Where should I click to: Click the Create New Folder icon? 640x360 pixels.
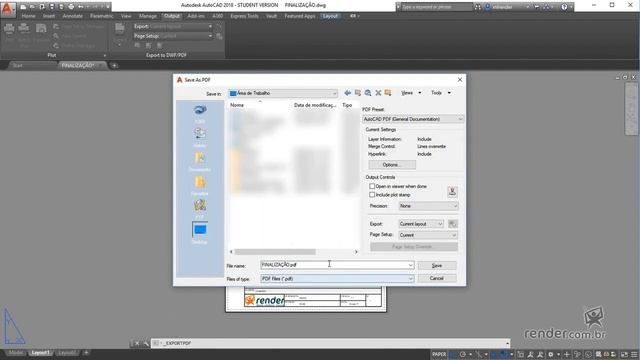coord(388,93)
